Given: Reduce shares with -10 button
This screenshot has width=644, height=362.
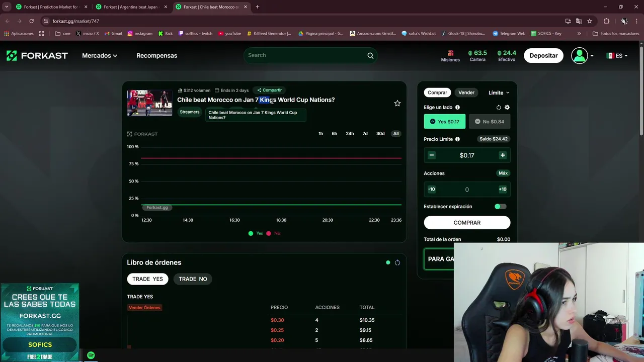Looking at the screenshot, I should click(431, 190).
